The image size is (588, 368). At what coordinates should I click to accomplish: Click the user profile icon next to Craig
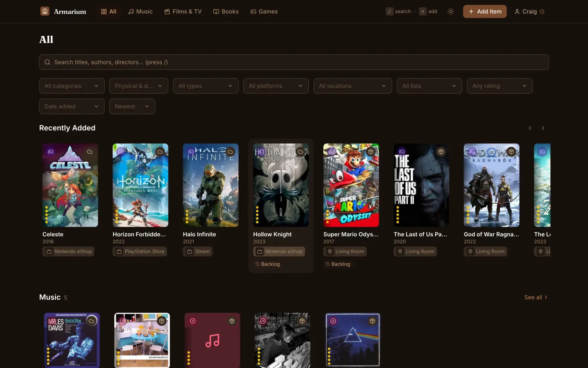point(517,12)
